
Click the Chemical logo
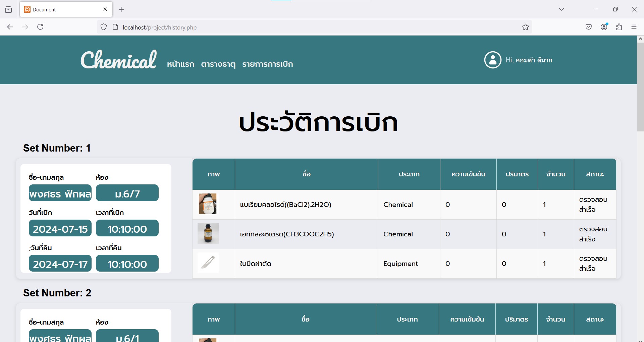click(x=119, y=60)
